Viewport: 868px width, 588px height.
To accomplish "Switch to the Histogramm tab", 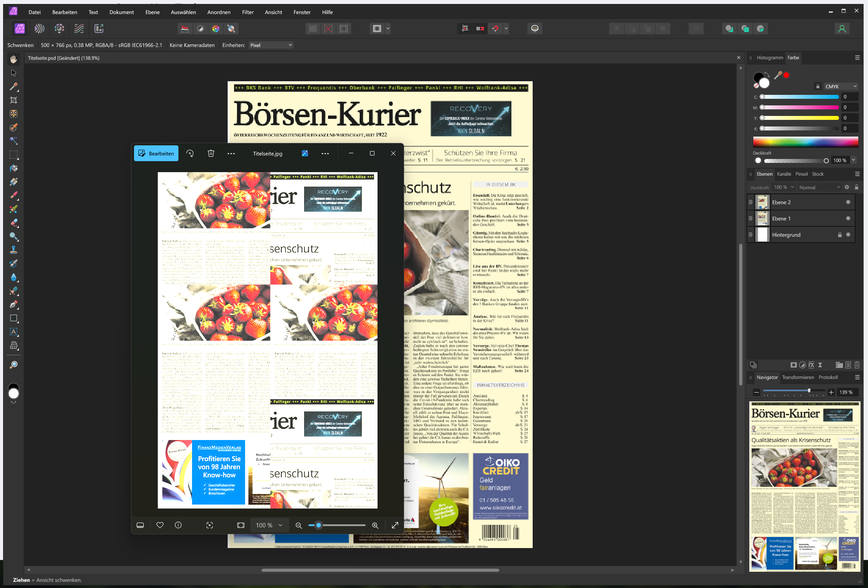I will [770, 58].
